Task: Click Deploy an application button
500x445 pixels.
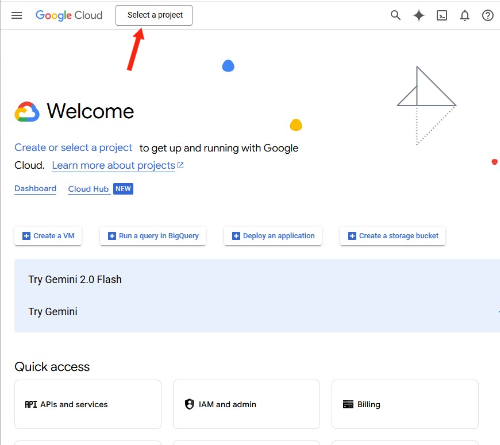Action: (x=273, y=236)
